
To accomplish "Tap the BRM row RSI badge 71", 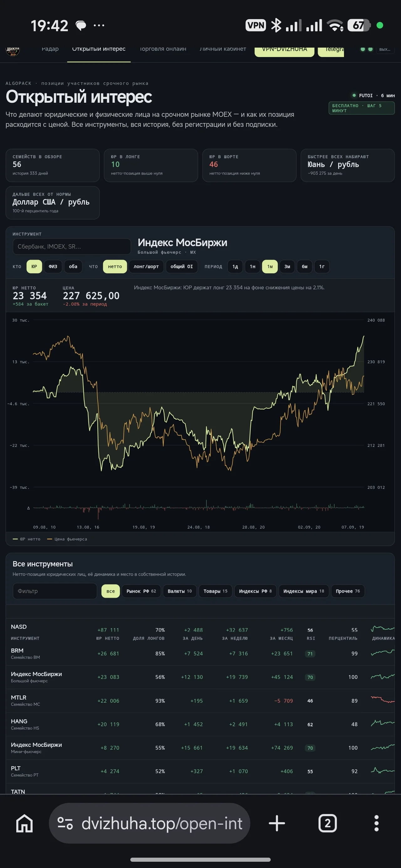I will click(310, 654).
